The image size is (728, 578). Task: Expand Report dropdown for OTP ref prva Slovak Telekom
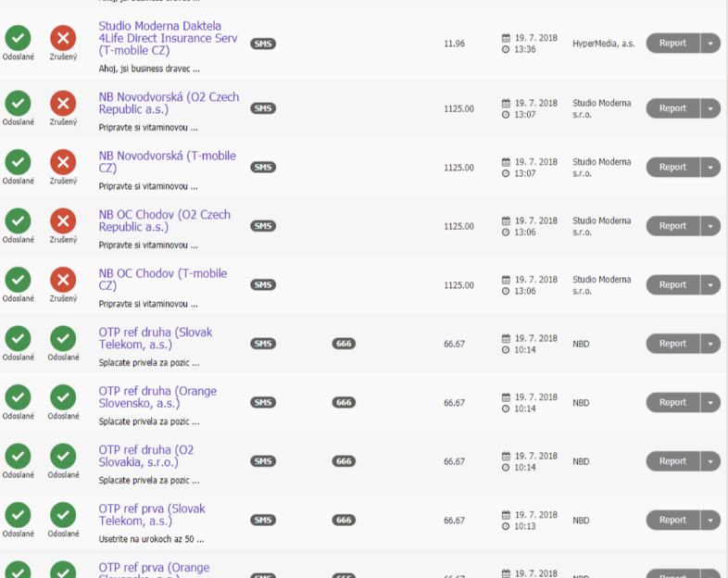pos(710,520)
